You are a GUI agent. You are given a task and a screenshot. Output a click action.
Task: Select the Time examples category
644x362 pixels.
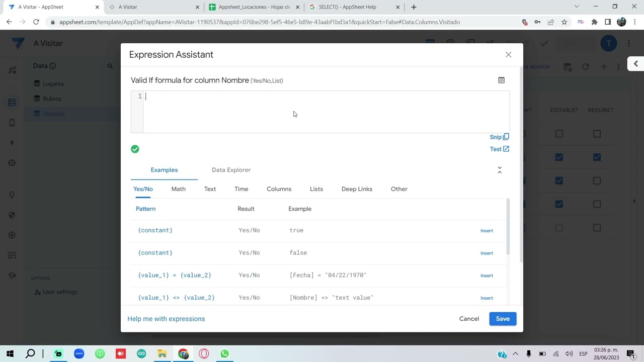241,189
